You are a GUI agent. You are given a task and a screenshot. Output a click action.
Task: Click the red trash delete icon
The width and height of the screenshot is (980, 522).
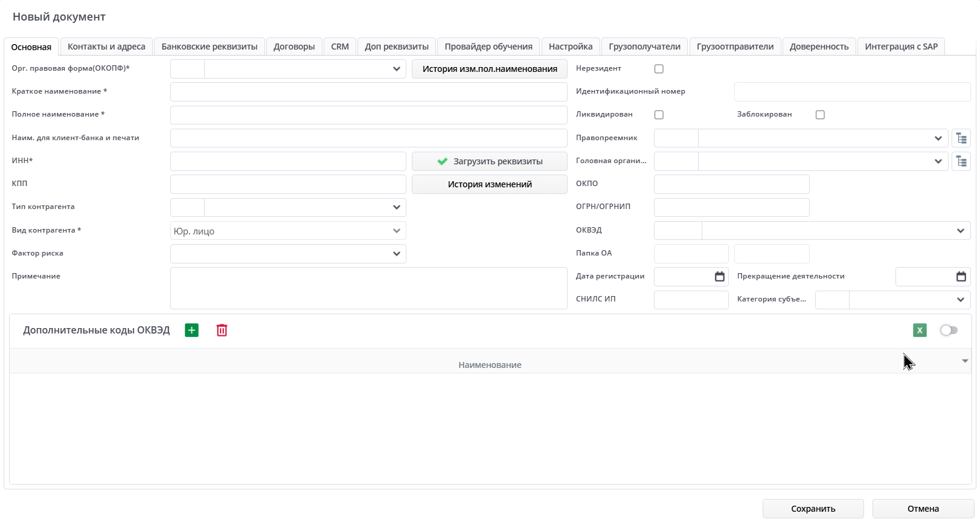pyautogui.click(x=222, y=330)
